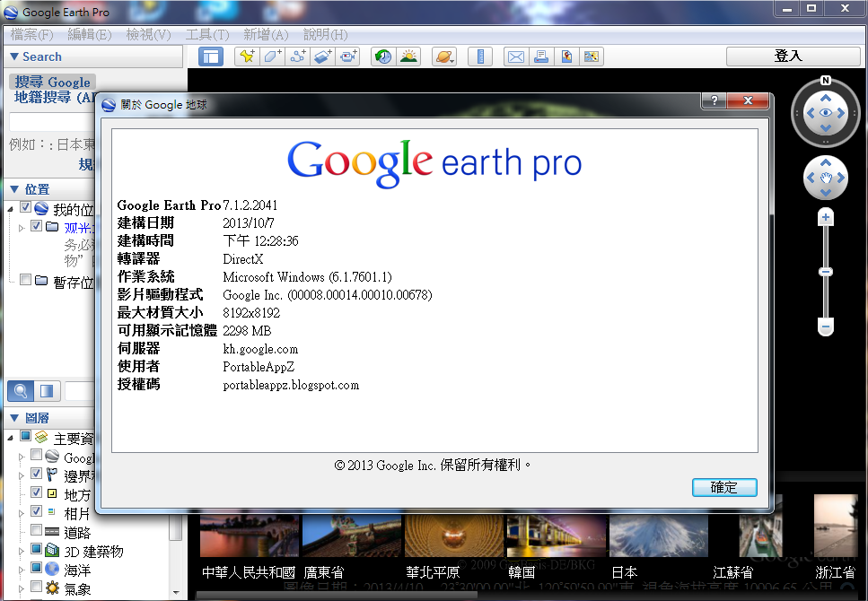This screenshot has width=868, height=601.
Task: Click the Print toolbar icon
Action: point(541,57)
